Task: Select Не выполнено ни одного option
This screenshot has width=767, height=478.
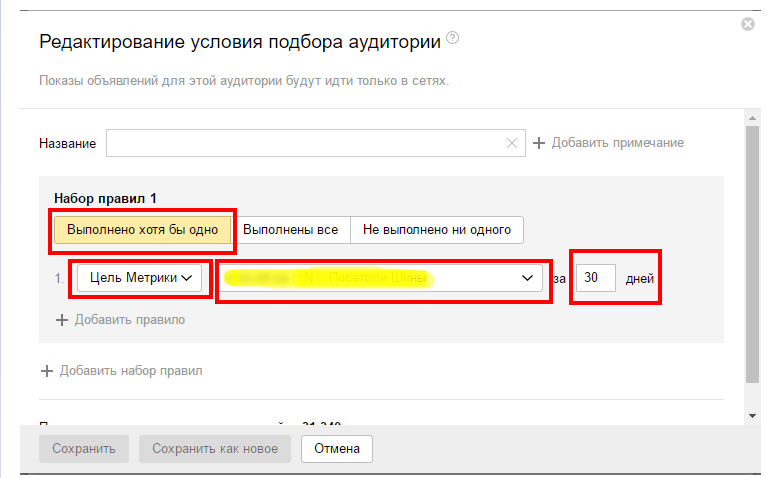Action: point(437,230)
